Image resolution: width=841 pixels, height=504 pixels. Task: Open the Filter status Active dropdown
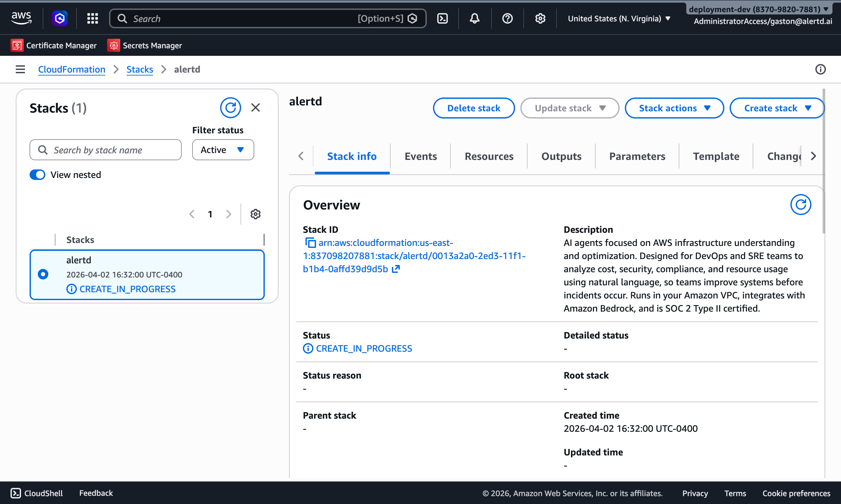223,150
